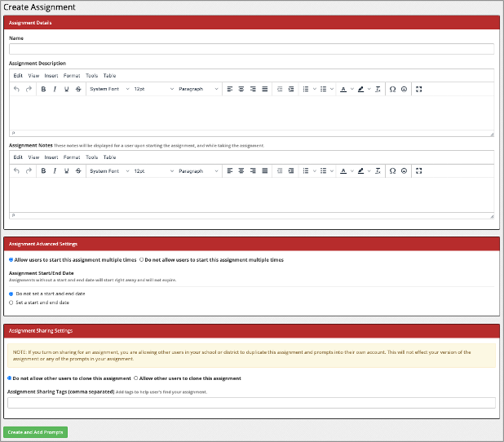Viewport: 504px width, 442px height.
Task: Clear formatting in the Assignment Description editor
Action: tap(378, 89)
